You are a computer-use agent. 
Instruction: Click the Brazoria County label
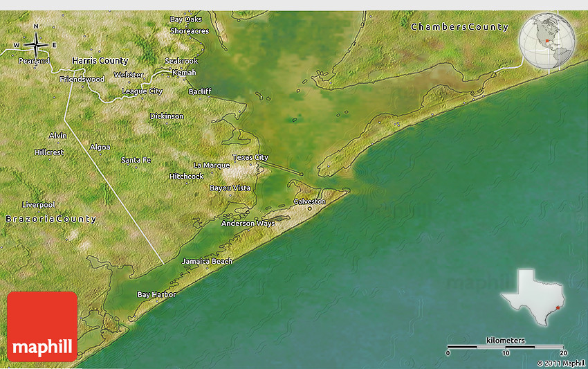[x=51, y=219]
